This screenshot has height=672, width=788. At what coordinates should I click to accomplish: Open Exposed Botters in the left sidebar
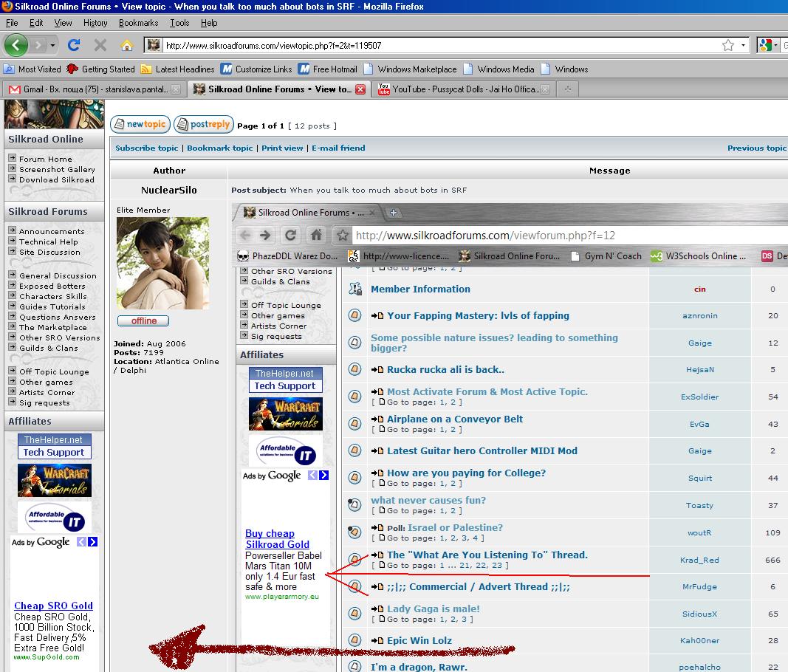pos(52,286)
